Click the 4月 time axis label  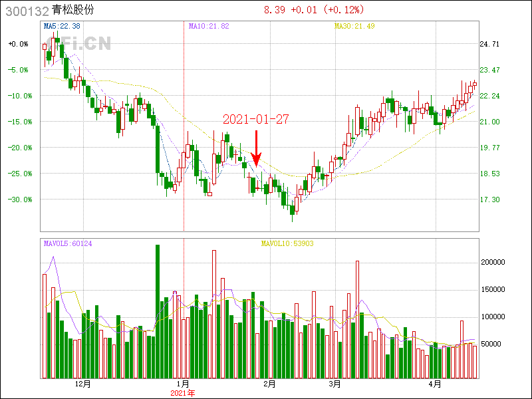point(434,384)
